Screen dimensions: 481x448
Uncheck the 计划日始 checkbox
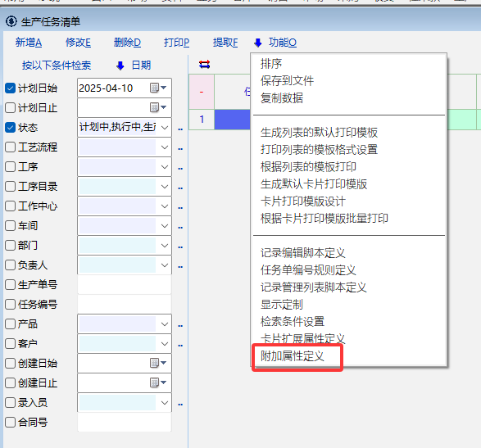pyautogui.click(x=10, y=88)
